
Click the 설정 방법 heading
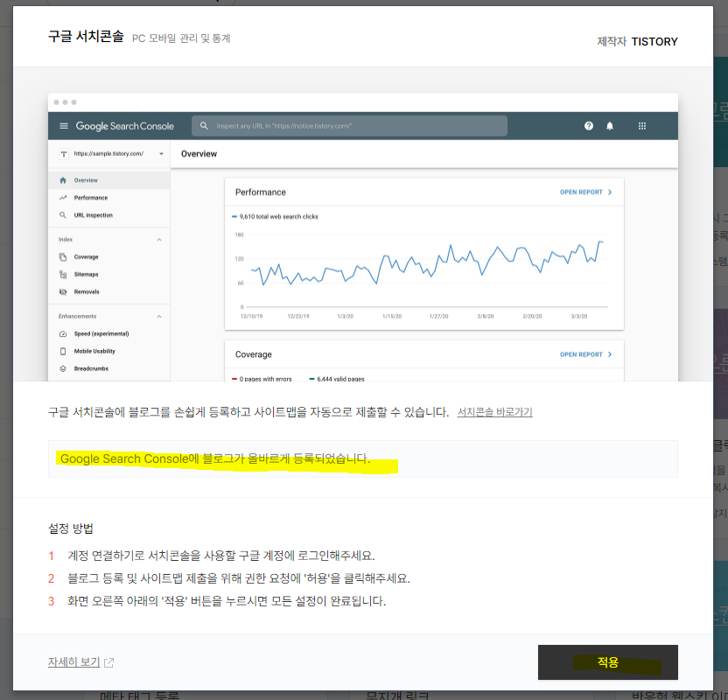coord(71,528)
